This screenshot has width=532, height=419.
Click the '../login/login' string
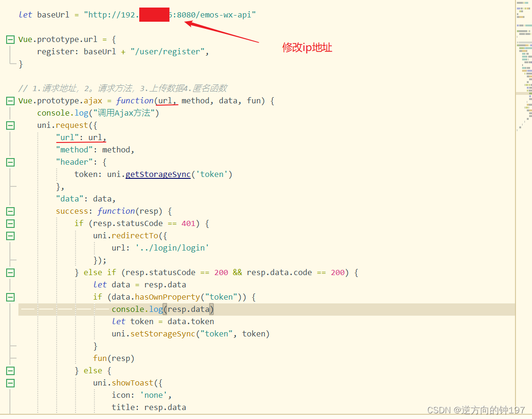(x=172, y=248)
